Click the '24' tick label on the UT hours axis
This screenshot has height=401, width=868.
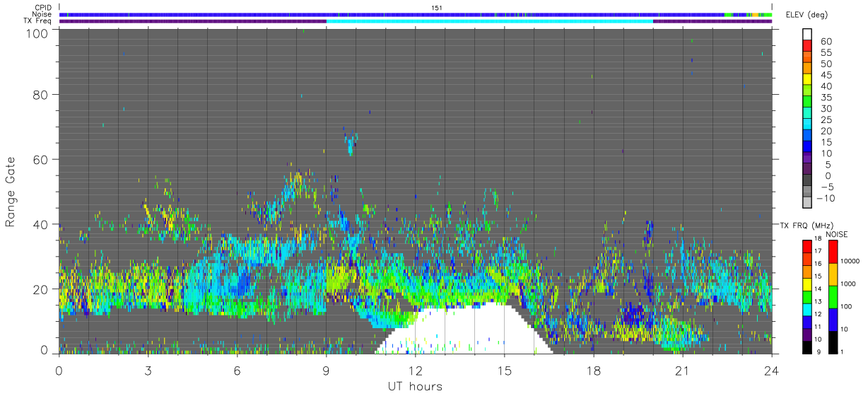[x=771, y=371]
